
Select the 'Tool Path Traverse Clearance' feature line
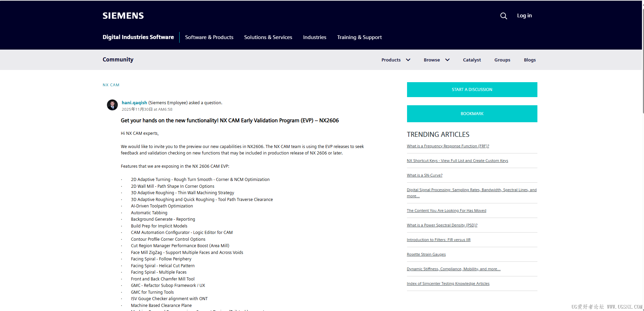[x=202, y=200]
